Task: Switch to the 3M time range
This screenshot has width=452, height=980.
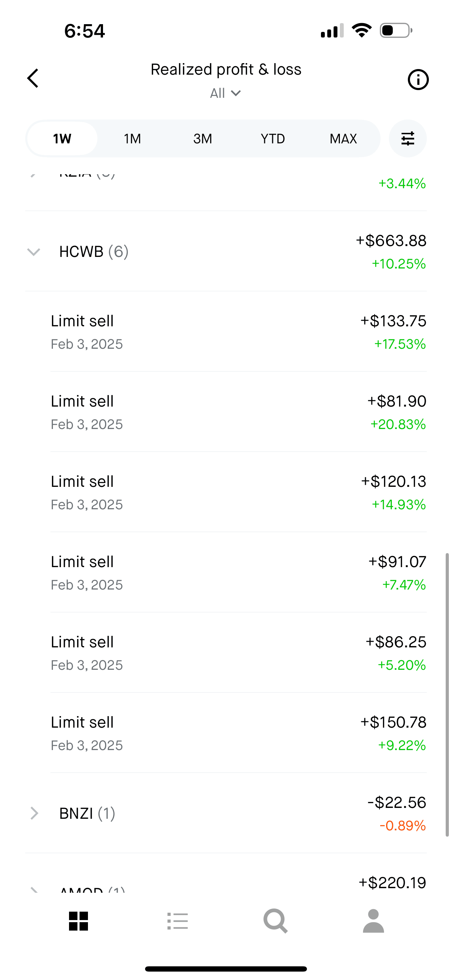Action: [x=203, y=139]
